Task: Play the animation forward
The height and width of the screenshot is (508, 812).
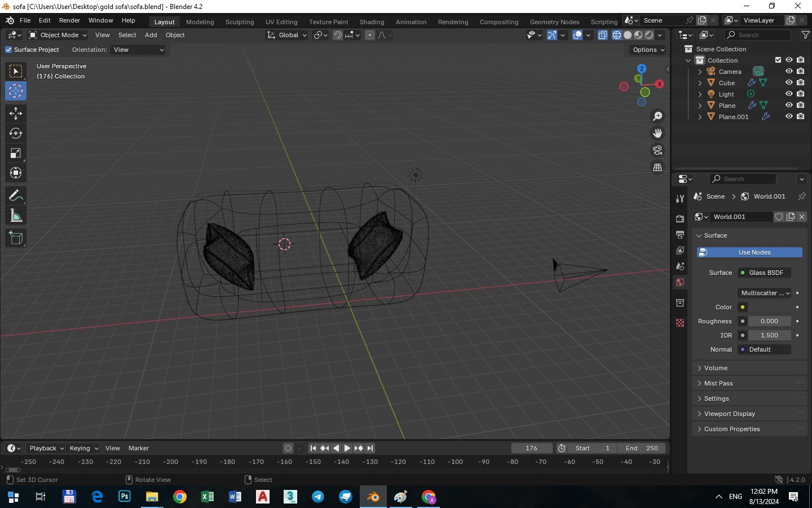Action: [347, 448]
